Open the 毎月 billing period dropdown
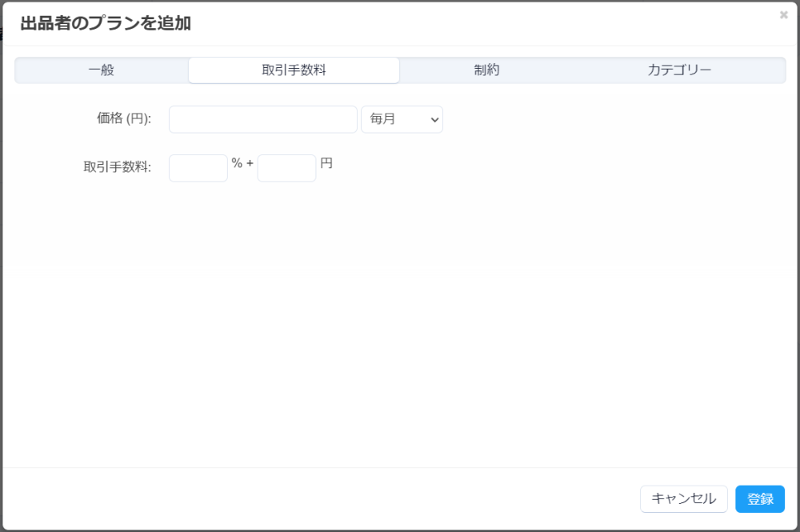Viewport: 800px width, 532px height. pos(402,119)
